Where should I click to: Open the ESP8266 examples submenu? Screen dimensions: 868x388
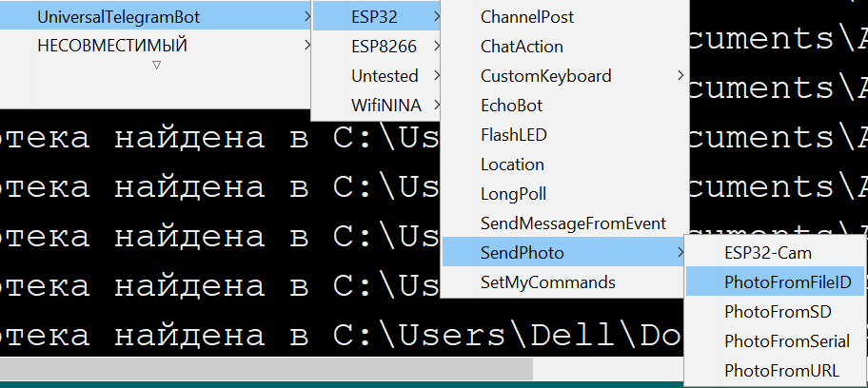(380, 46)
